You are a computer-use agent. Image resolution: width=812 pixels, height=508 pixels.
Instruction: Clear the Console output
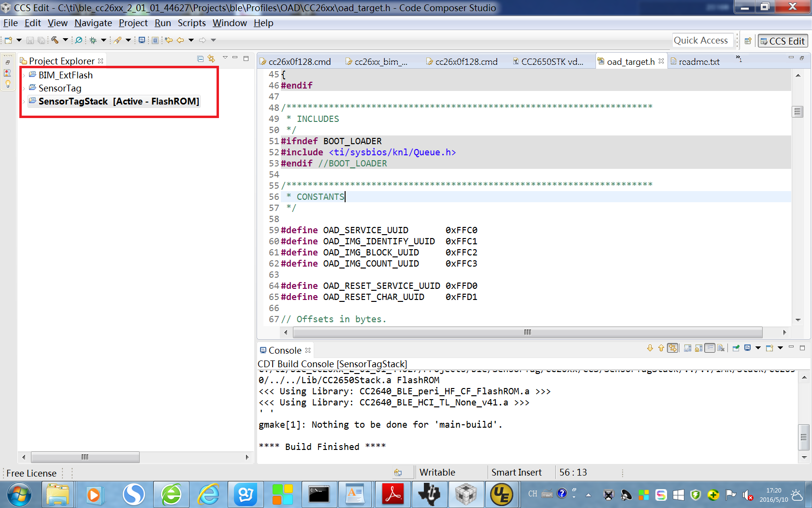(721, 348)
